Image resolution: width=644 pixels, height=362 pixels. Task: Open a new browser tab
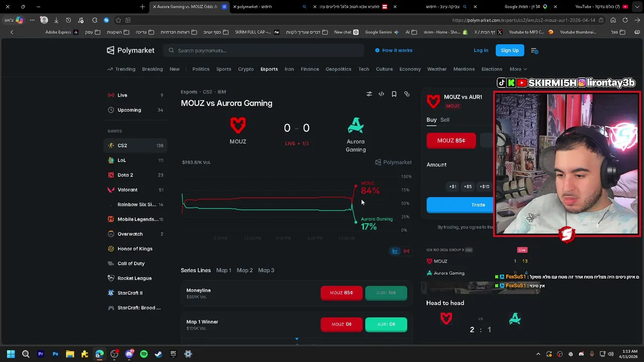(142, 7)
